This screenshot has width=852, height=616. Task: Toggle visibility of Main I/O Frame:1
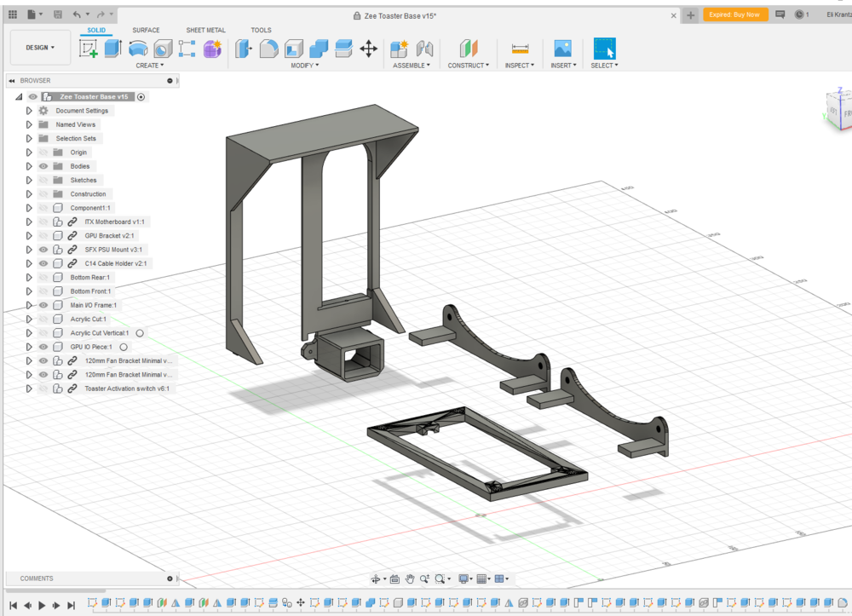click(x=43, y=305)
